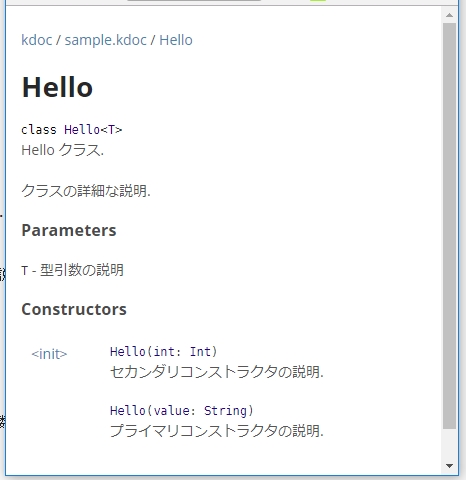The height and width of the screenshot is (480, 466).
Task: Click the 'T - 型引数の説明' parameter text
Action: click(72, 270)
